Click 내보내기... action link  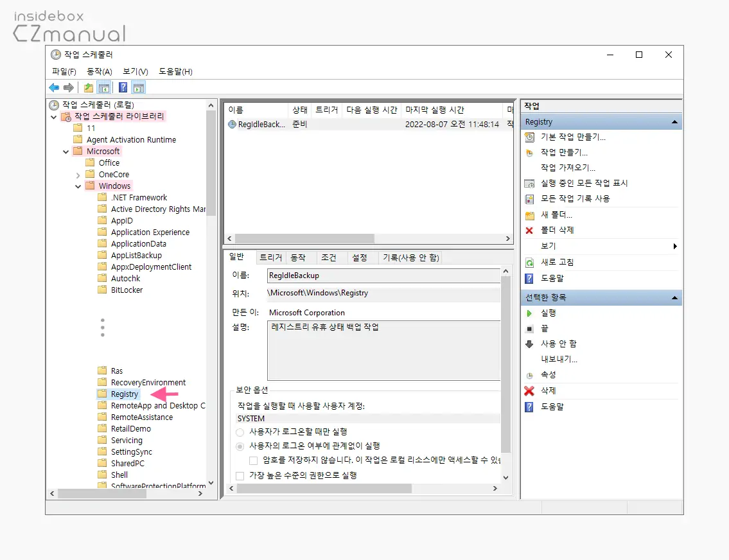(x=559, y=359)
